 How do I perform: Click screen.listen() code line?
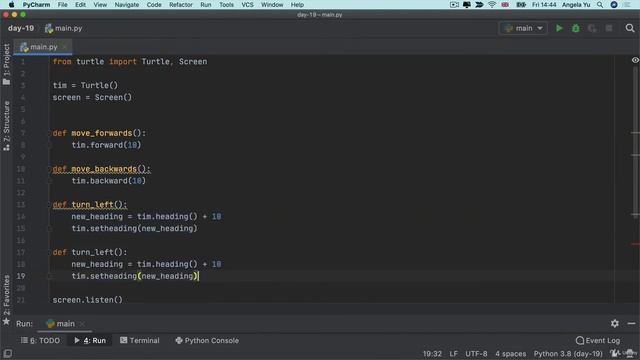(x=87, y=300)
